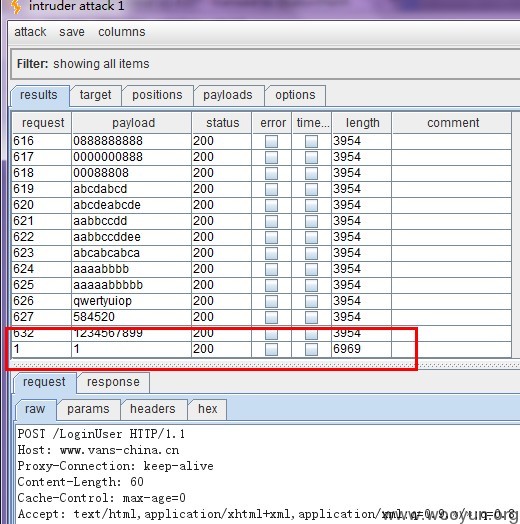Image resolution: width=520 pixels, height=524 pixels.
Task: Click the POST /LoginUser request line
Action: (x=101, y=434)
